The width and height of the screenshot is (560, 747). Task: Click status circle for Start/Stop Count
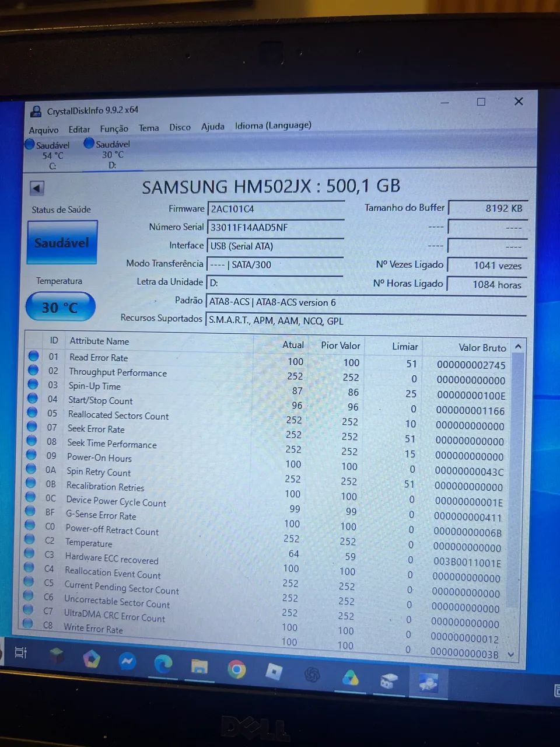coord(33,398)
